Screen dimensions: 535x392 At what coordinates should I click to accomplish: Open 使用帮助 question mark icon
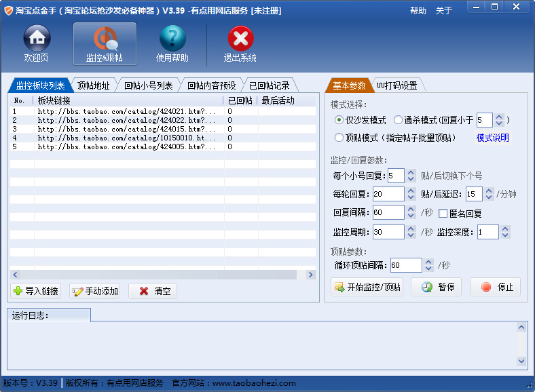172,44
